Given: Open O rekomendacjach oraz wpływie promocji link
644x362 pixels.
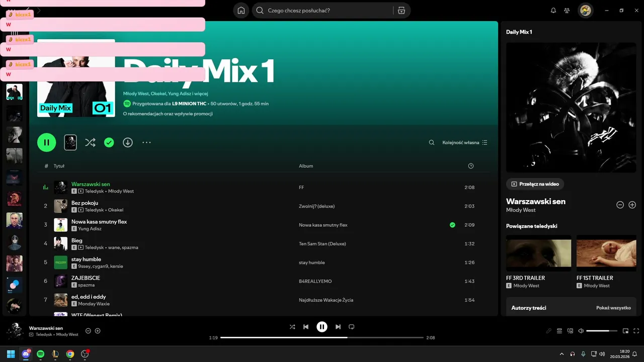Looking at the screenshot, I should (x=168, y=114).
